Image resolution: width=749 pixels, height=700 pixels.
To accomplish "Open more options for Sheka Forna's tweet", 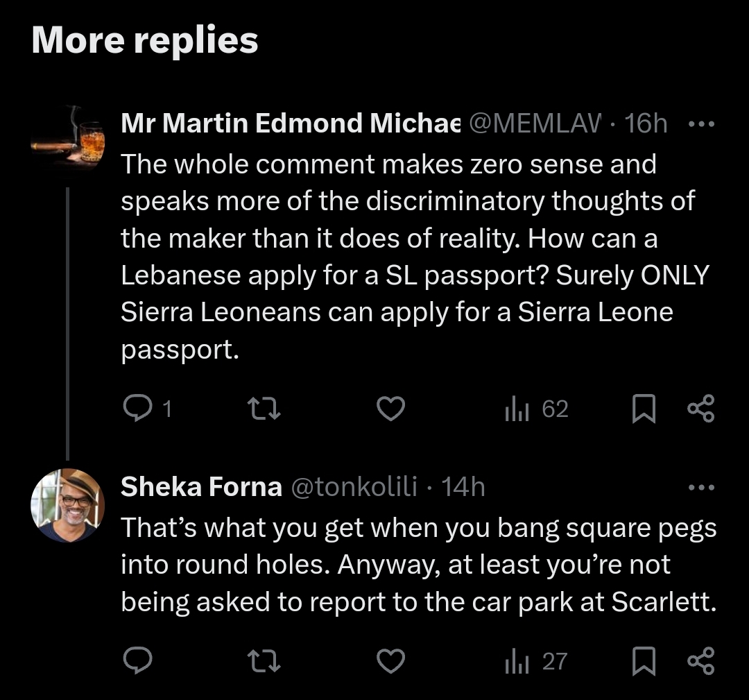I will coord(700,488).
